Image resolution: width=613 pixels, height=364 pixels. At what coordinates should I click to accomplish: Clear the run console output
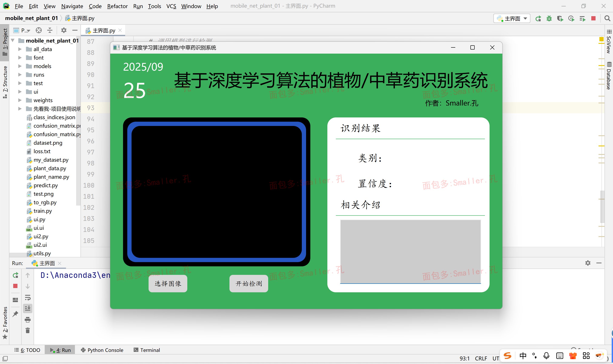(x=27, y=330)
